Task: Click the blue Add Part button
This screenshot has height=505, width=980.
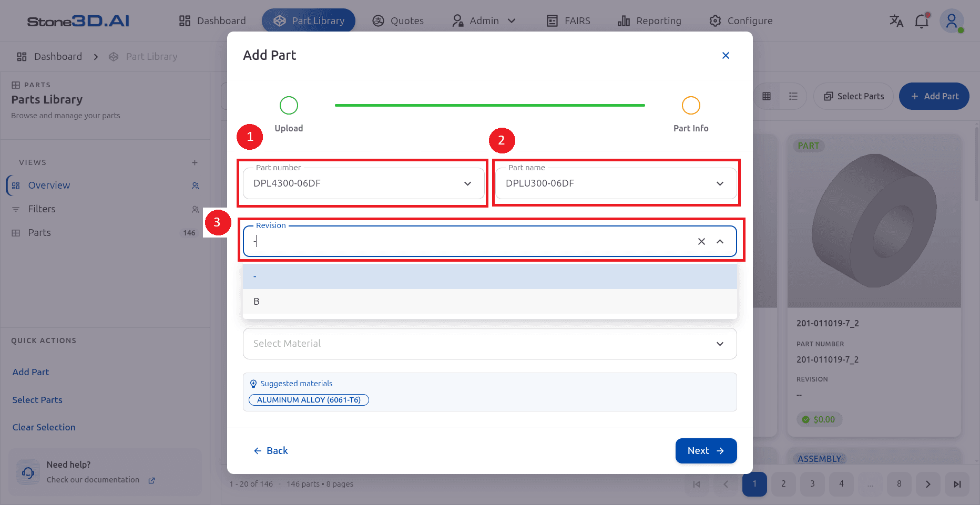Action: click(x=934, y=96)
